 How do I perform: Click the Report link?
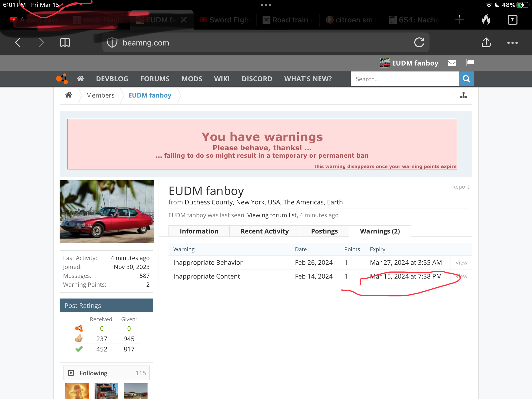point(461,187)
